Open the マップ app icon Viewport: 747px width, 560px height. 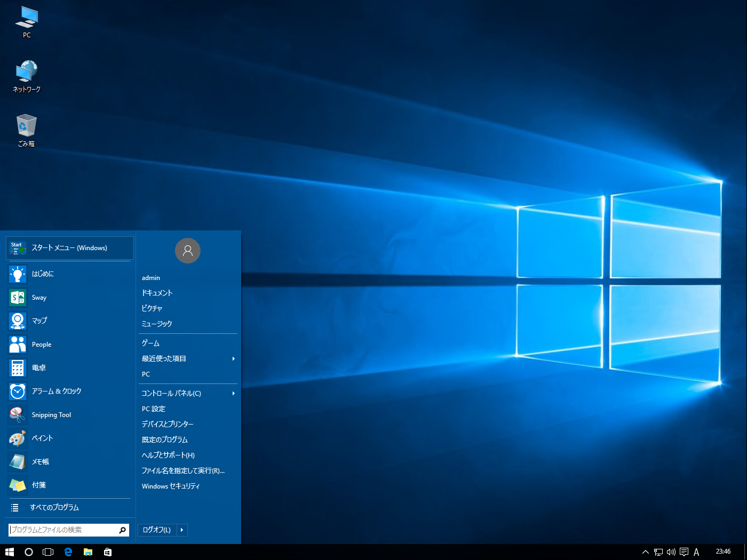(18, 321)
